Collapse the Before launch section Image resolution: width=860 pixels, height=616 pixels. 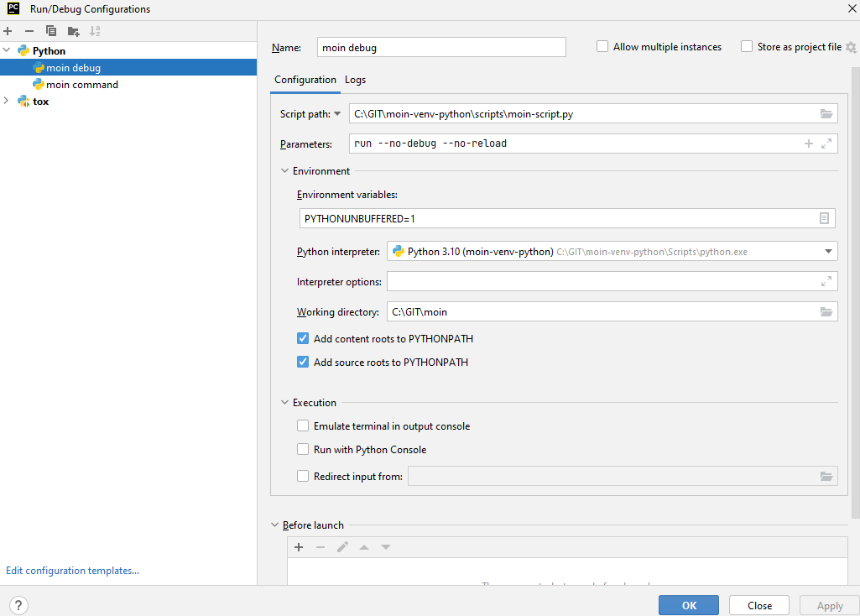275,525
